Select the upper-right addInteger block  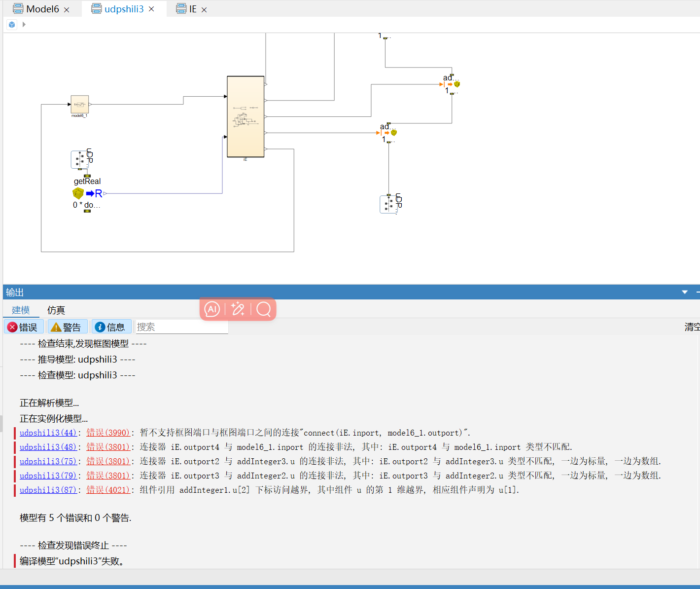[x=452, y=84]
